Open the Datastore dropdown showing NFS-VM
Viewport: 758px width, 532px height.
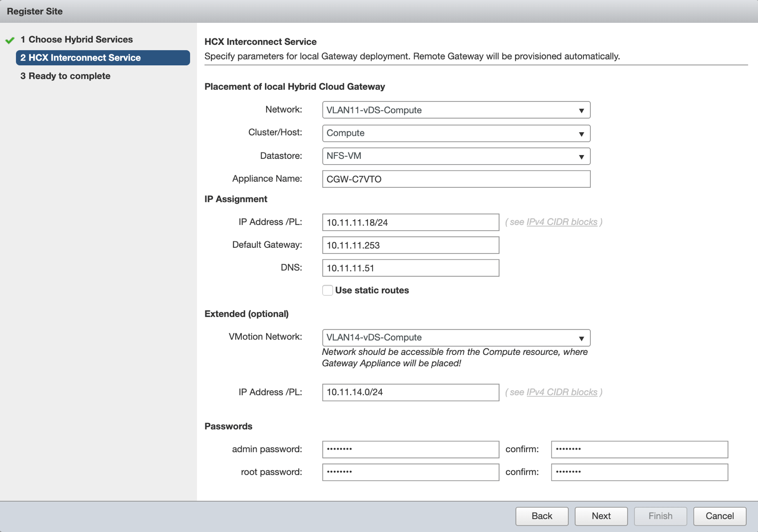tap(456, 156)
